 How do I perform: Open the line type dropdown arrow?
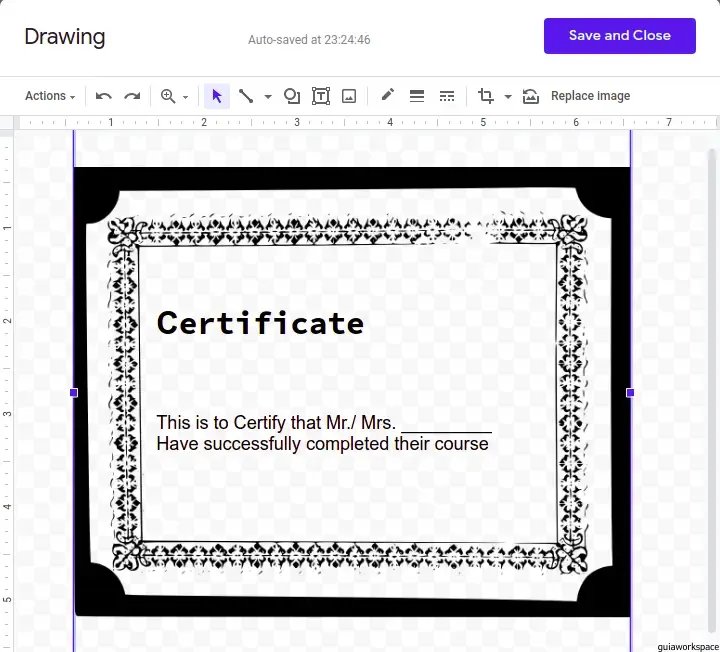pyautogui.click(x=268, y=97)
